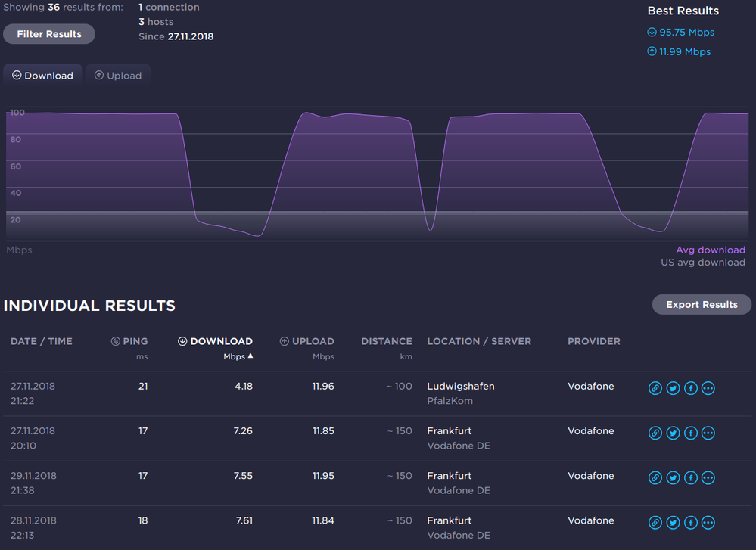Sort by LOCATION / SERVER column

[479, 341]
